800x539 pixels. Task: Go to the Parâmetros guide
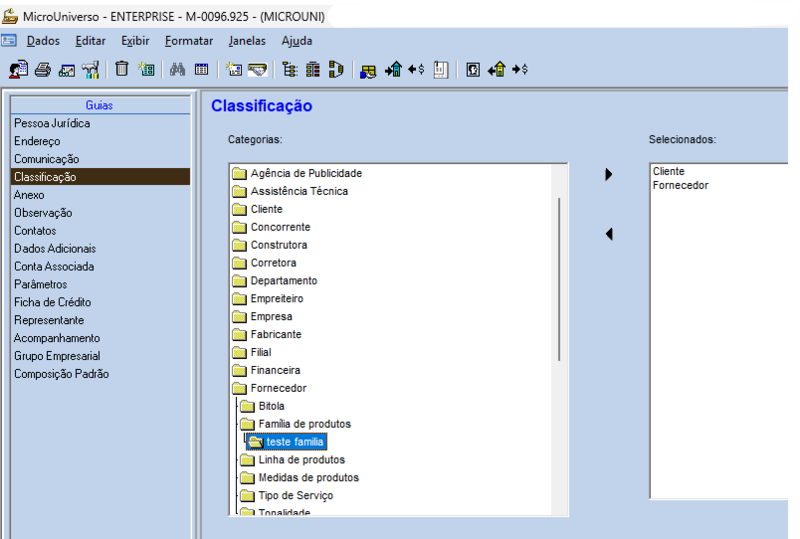pos(100,284)
